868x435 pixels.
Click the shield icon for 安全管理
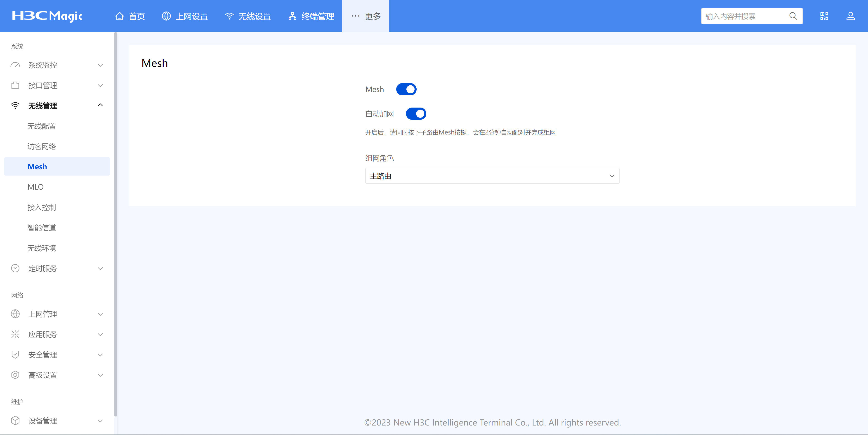coord(15,355)
